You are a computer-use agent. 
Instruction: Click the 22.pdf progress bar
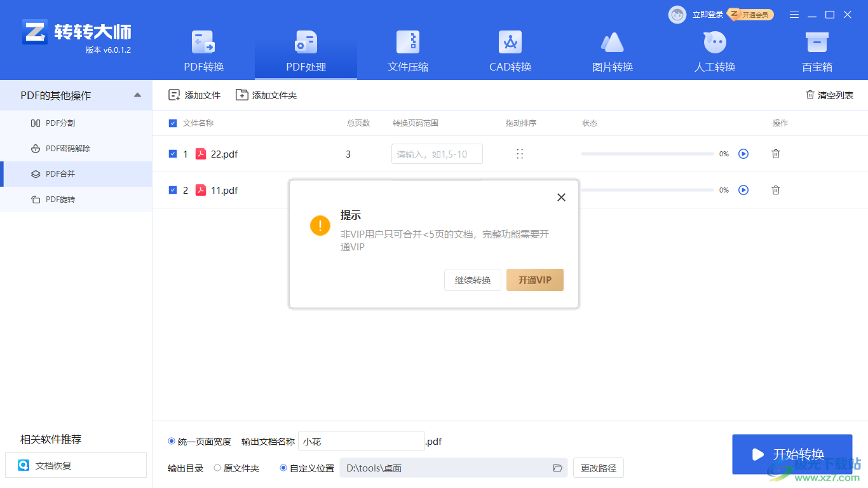[x=648, y=154]
